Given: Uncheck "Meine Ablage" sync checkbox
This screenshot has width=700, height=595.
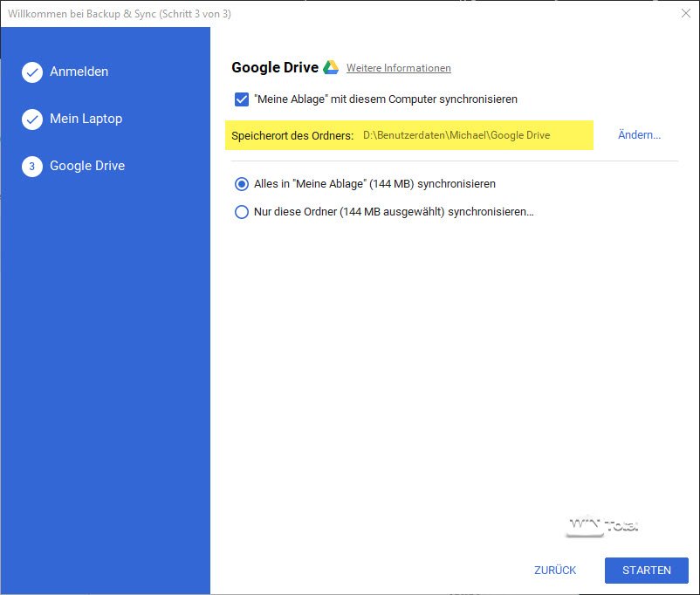Looking at the screenshot, I should pos(242,99).
